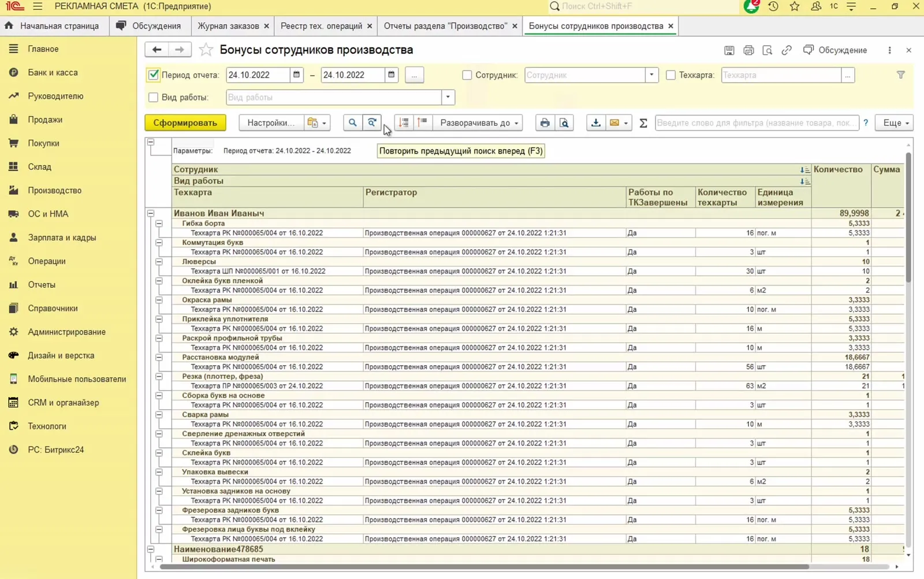Click the Сформировать button
Screen dimensions: 924x579
[185, 123]
